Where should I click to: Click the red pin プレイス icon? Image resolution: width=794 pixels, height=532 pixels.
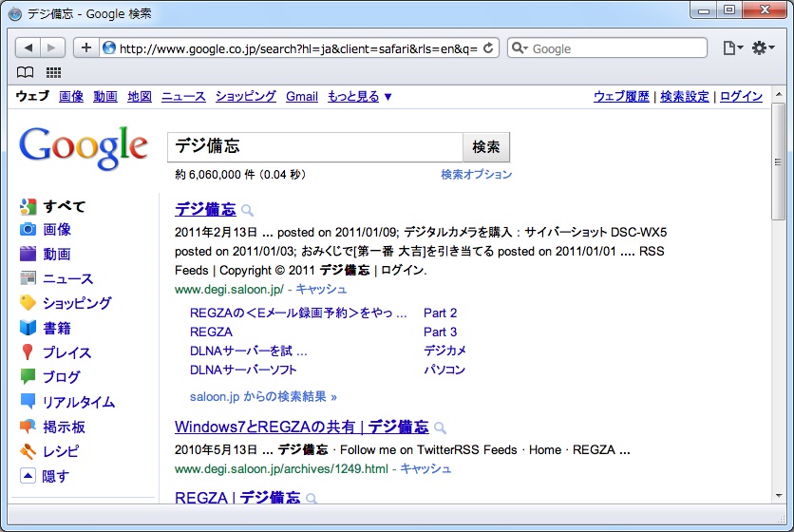coord(28,352)
